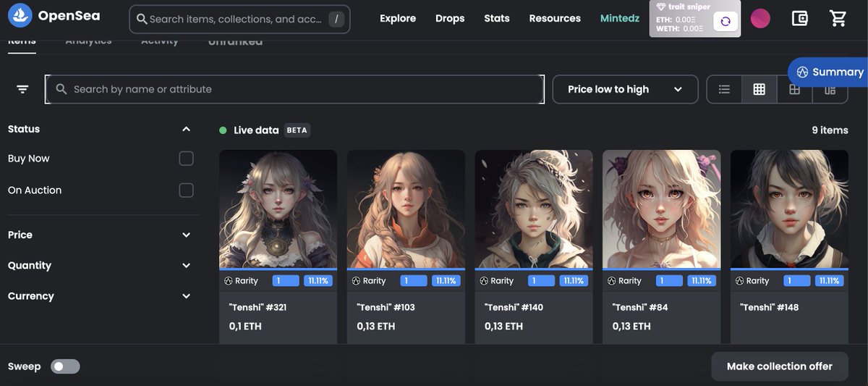The image size is (868, 386).
Task: Focus Search by name or attribute field
Action: click(x=294, y=89)
